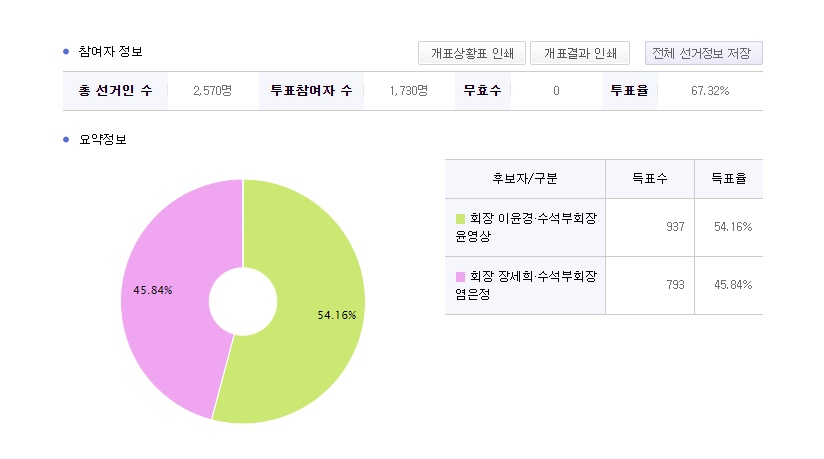Select the pink legend swatch for 장세희
Image resolution: width=824 pixels, height=459 pixels.
click(460, 276)
